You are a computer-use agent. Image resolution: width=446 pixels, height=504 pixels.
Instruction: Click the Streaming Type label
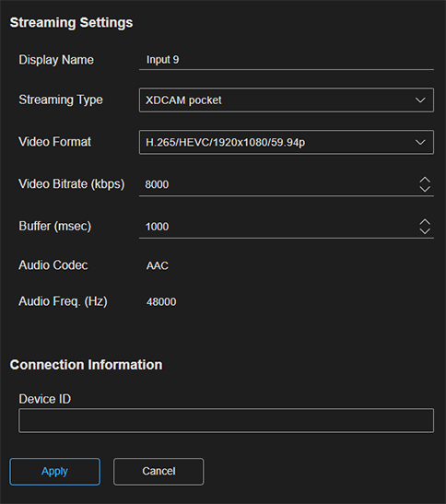[61, 100]
